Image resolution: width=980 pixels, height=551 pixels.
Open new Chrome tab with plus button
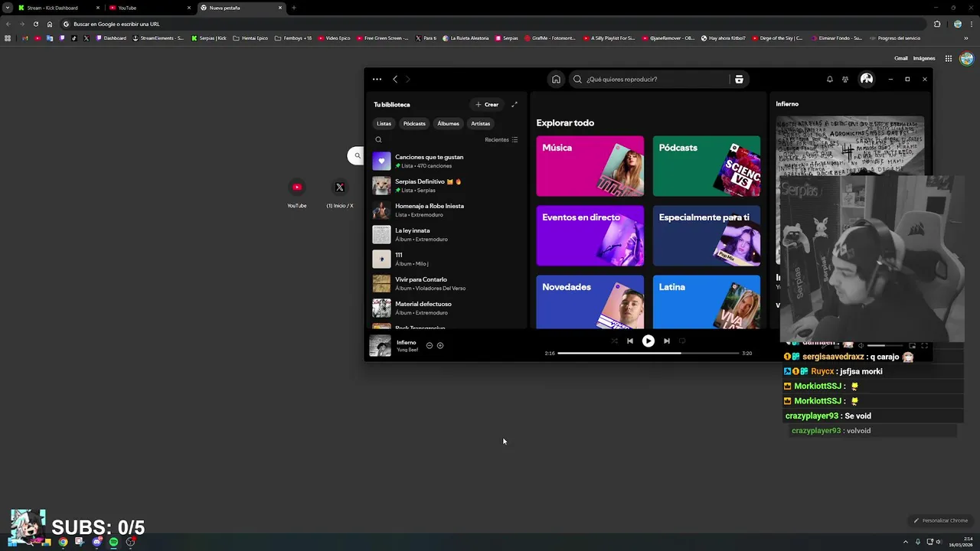tap(294, 8)
